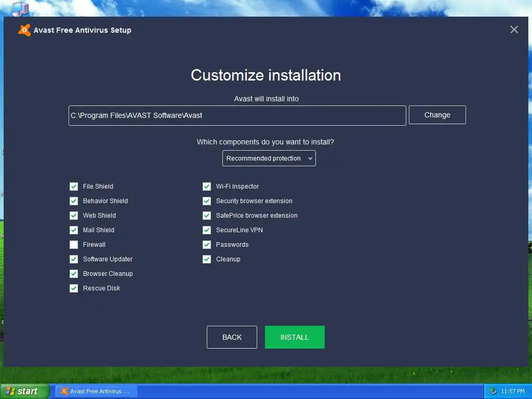Uncheck the Behavior Shield checkbox

click(x=74, y=201)
